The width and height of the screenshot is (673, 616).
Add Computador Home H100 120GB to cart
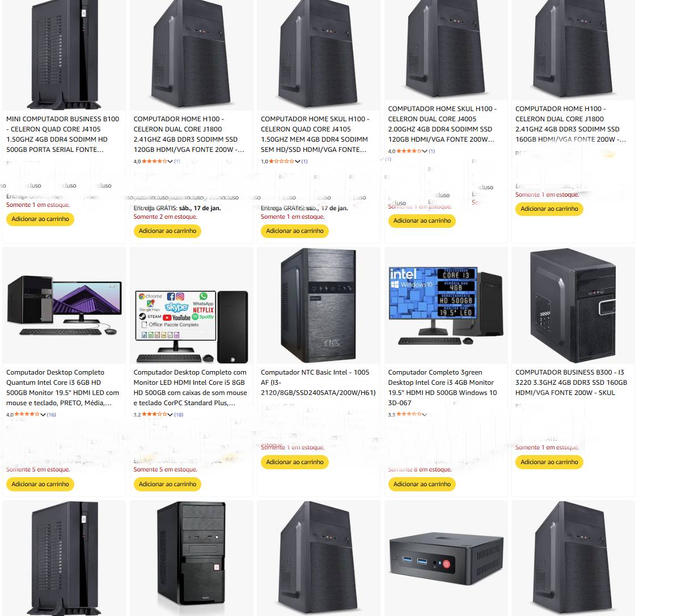(167, 231)
